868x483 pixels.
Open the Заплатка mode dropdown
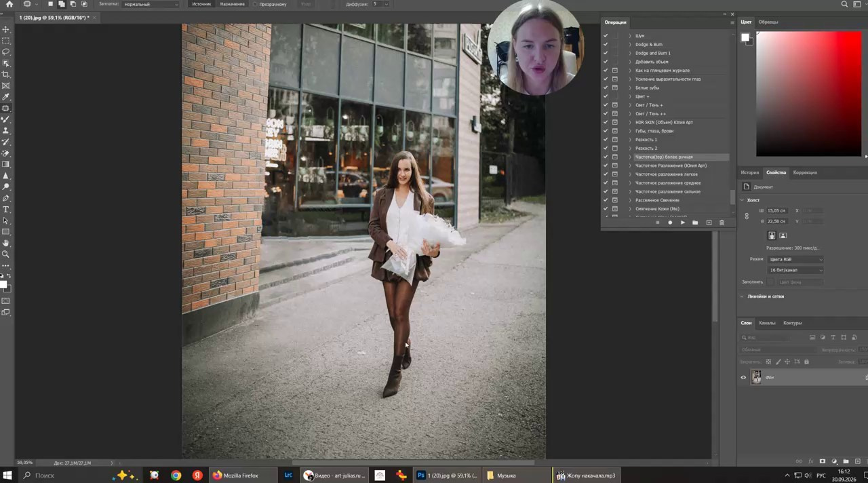coord(151,4)
